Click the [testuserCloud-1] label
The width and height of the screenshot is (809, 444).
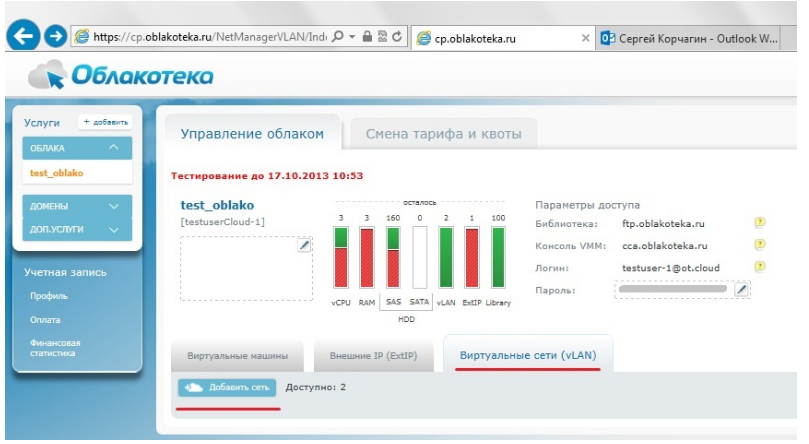point(222,222)
